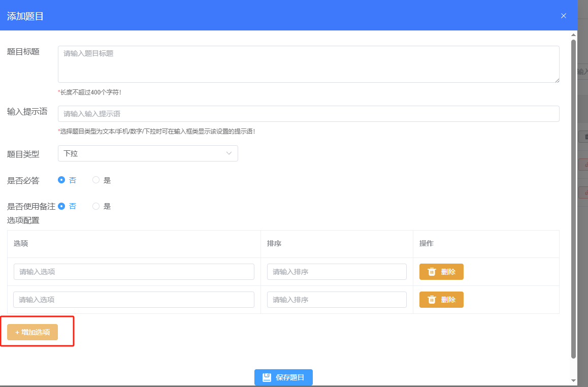
Task: Click the second row 请输入选项 field
Action: [x=134, y=300]
